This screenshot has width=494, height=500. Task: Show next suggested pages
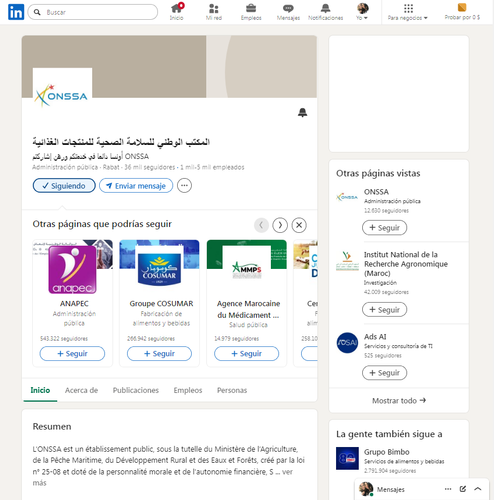pyautogui.click(x=280, y=225)
